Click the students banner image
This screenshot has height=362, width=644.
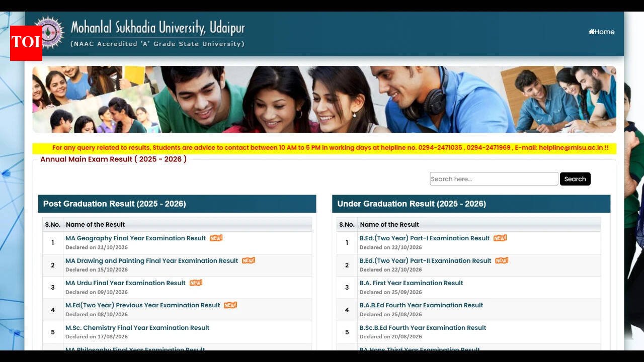324,100
